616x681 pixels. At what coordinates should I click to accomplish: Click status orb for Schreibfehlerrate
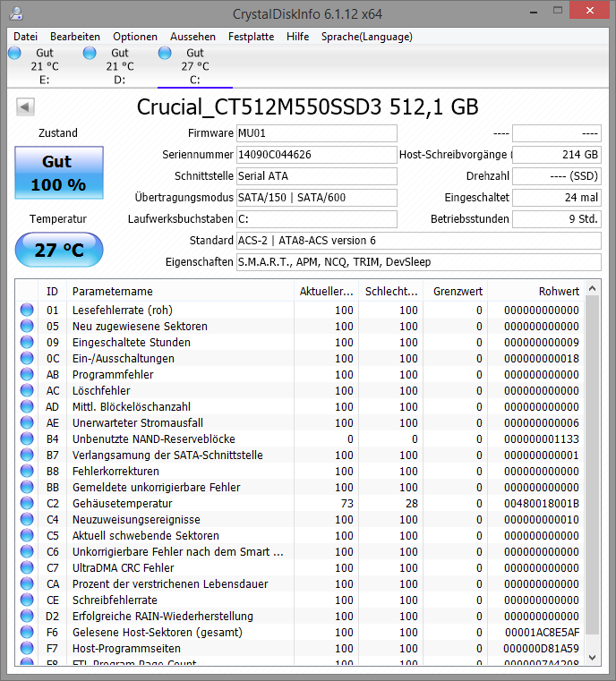pyautogui.click(x=27, y=600)
